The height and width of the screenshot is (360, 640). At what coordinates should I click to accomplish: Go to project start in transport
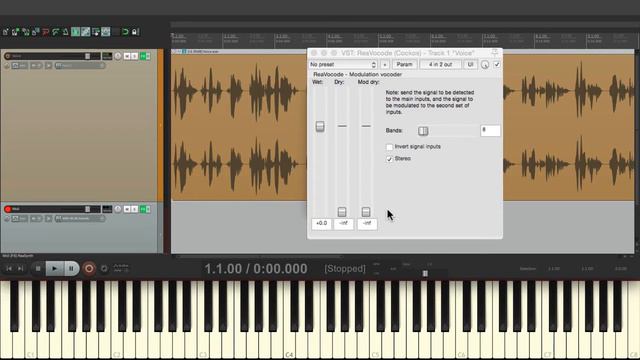click(x=9, y=269)
